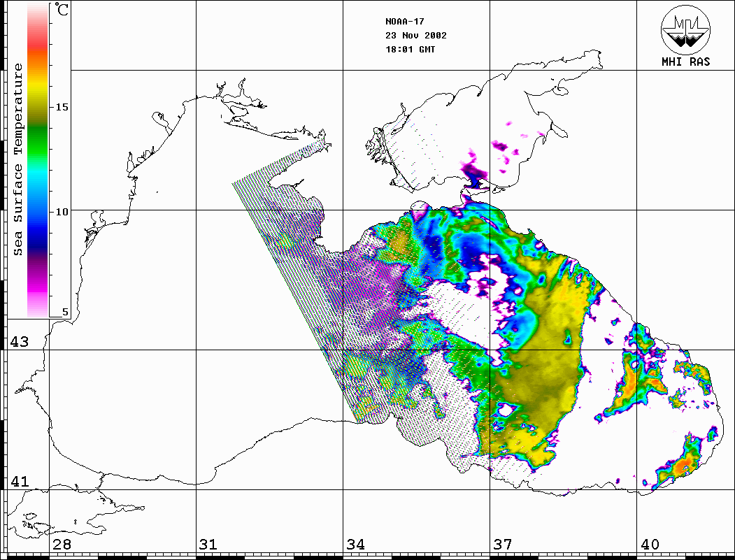
Task: Pick the dark blue section of the temperature color bar
Action: (x=38, y=239)
